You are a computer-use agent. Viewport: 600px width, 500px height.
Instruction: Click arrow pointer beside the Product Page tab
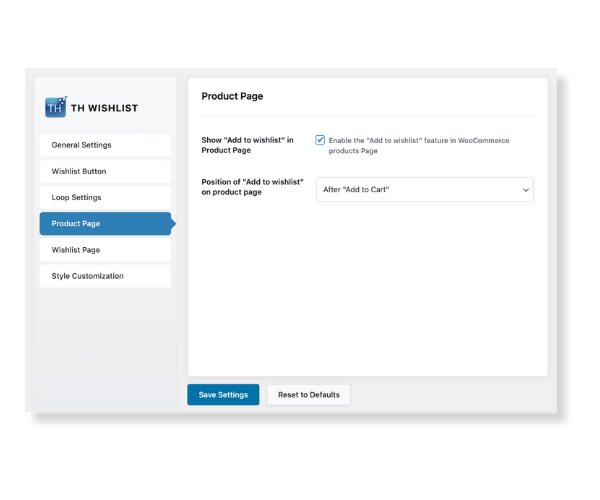click(x=173, y=224)
